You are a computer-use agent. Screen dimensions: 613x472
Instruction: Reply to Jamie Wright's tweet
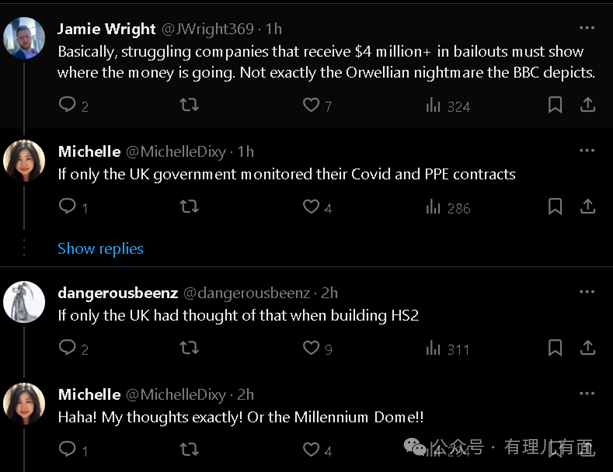[x=67, y=105]
